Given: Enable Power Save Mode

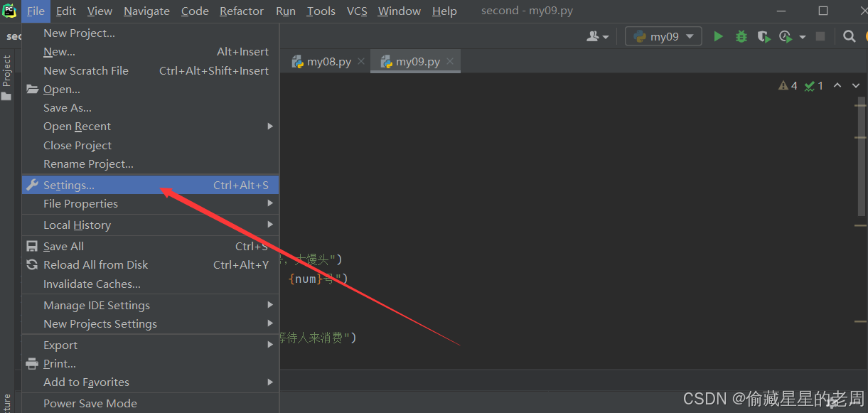Looking at the screenshot, I should (90, 403).
